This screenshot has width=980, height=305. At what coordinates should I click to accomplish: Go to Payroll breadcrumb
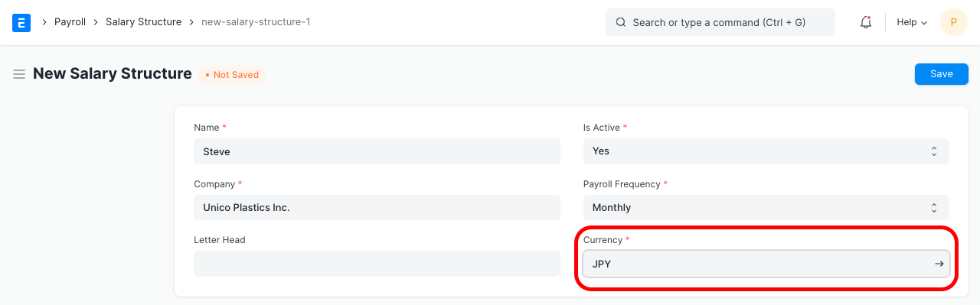[x=70, y=22]
